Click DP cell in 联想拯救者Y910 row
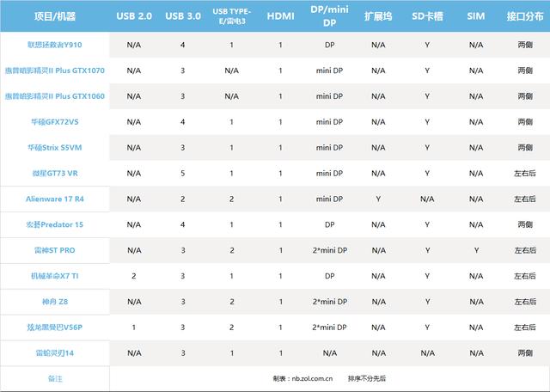550x392 pixels. (x=329, y=45)
